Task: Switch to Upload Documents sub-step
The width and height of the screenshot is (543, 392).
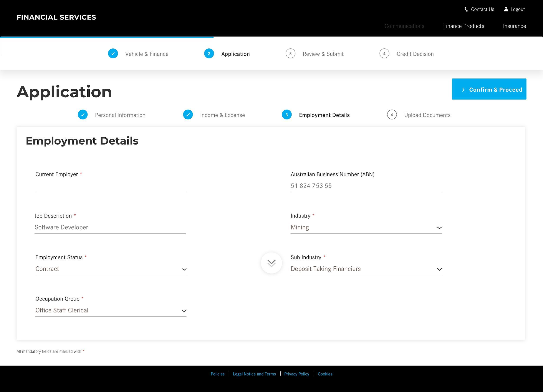Action: [x=427, y=115]
